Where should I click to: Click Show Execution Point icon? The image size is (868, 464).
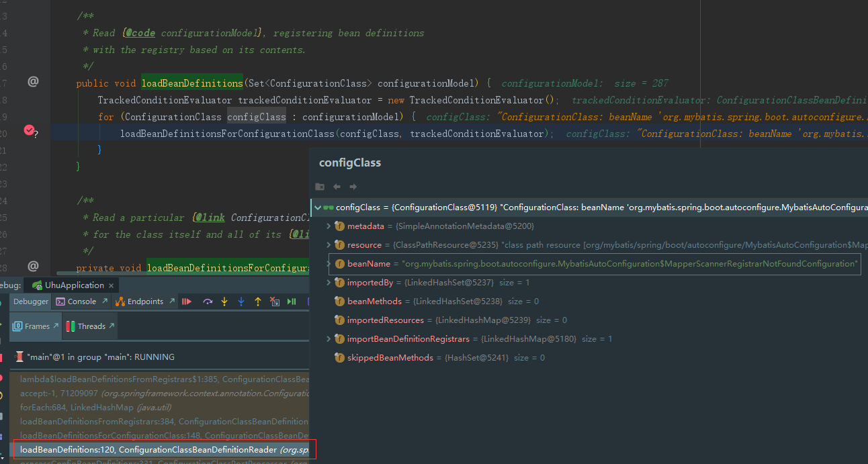(187, 301)
